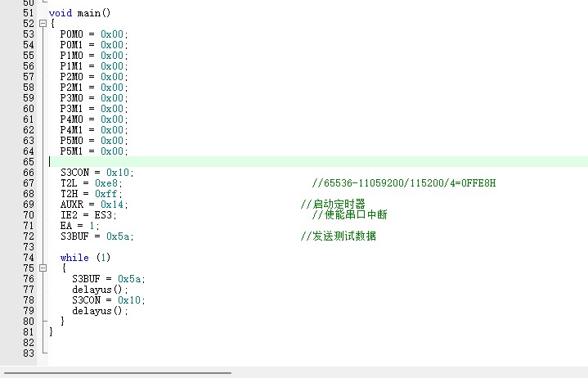The image size is (588, 378).
Task: Click the line 'P5M1 = 0x00;'
Action: point(94,151)
